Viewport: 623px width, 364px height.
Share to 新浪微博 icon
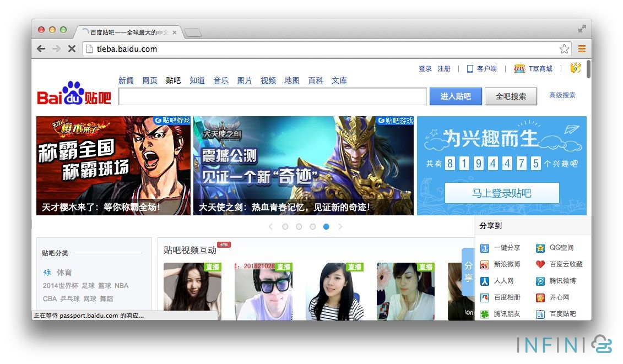click(x=485, y=264)
